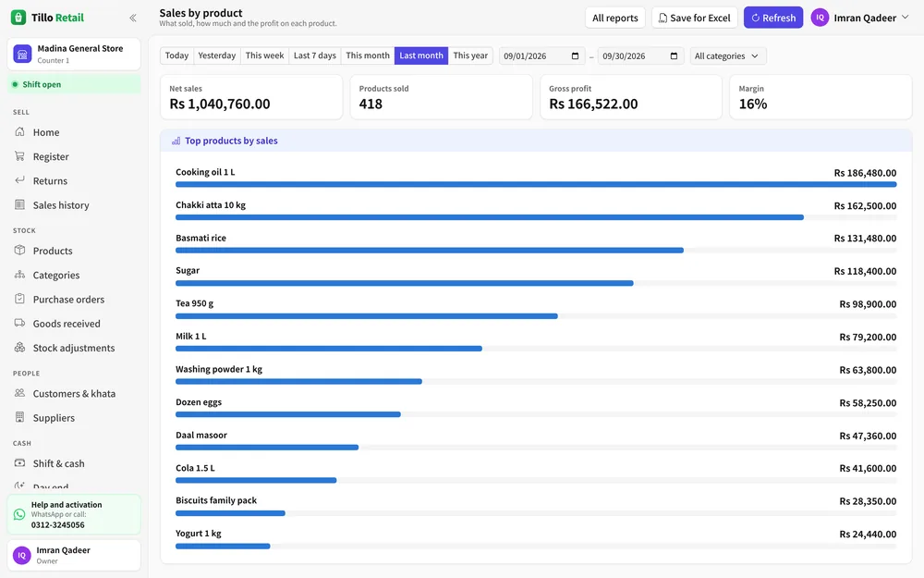Open Customers & khata
The height and width of the screenshot is (578, 924).
tap(74, 393)
